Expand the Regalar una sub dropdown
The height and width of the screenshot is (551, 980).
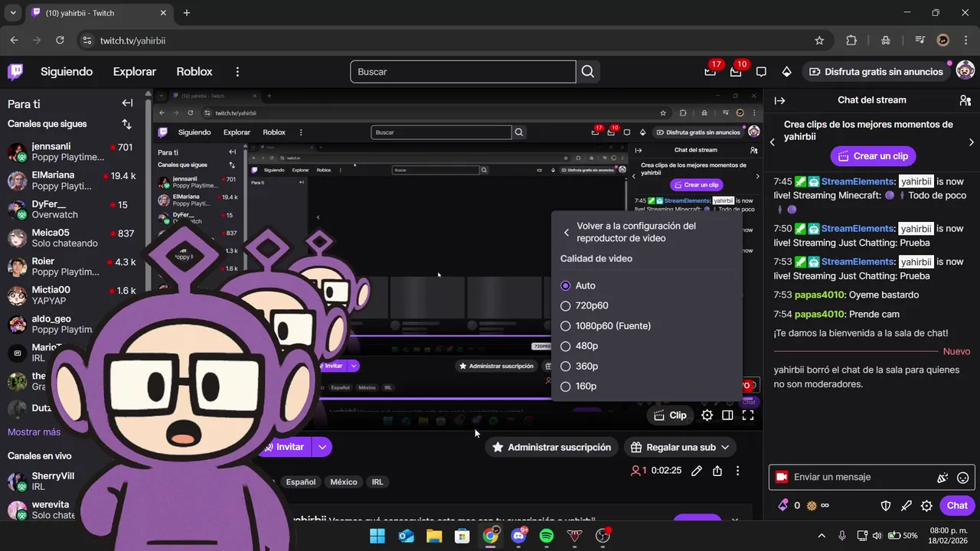point(724,447)
